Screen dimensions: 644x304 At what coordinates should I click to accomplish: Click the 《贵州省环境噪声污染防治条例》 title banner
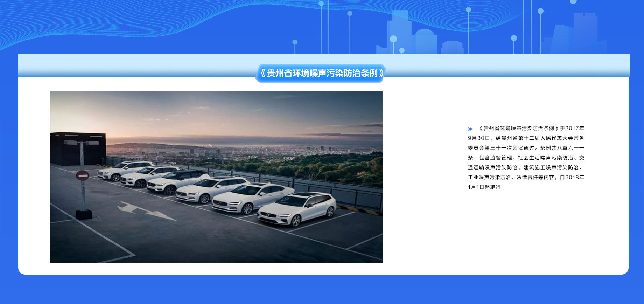tap(321, 73)
